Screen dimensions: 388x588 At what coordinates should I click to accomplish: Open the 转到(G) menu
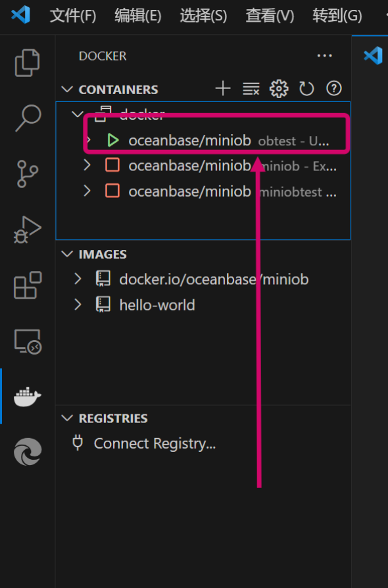pos(337,16)
